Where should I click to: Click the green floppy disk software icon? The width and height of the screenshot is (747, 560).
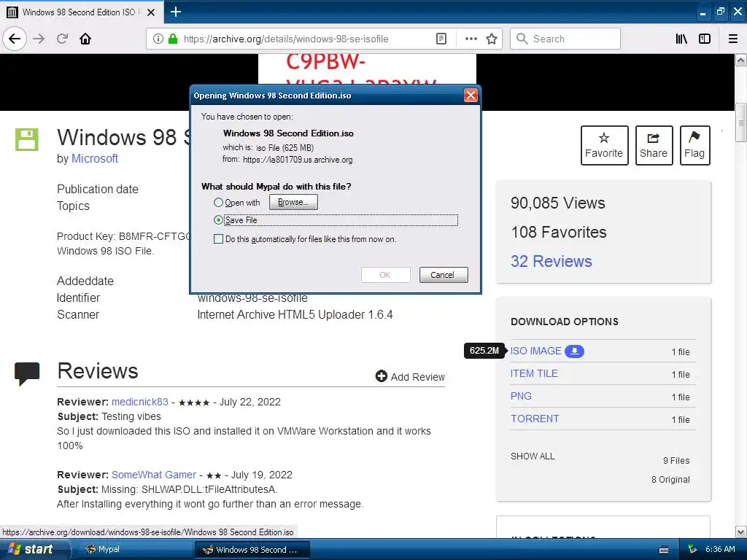[27, 139]
